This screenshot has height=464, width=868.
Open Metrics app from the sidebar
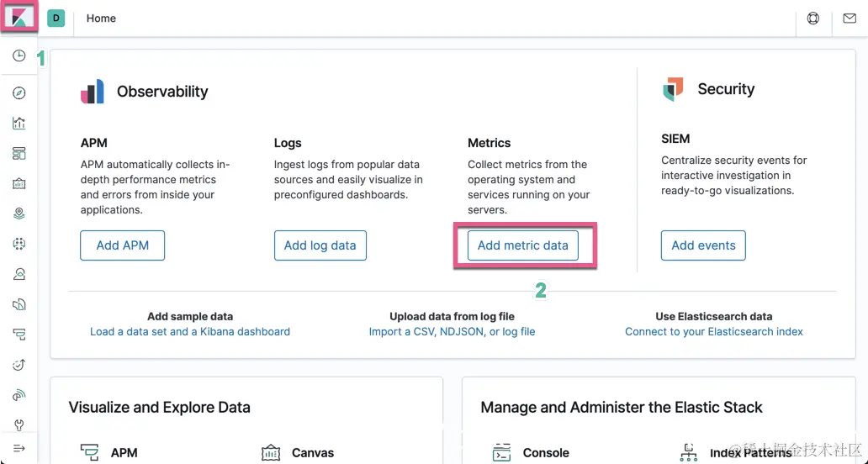click(19, 274)
